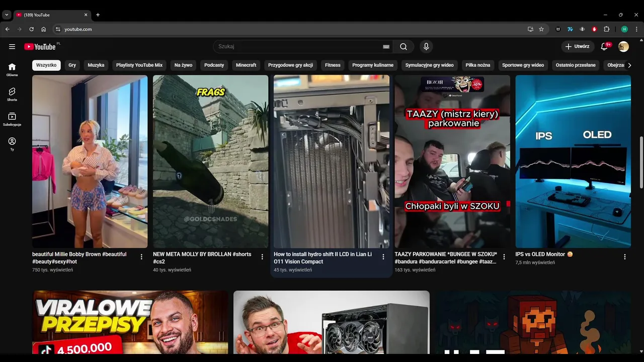Open the hamburger guide menu

tap(12, 47)
